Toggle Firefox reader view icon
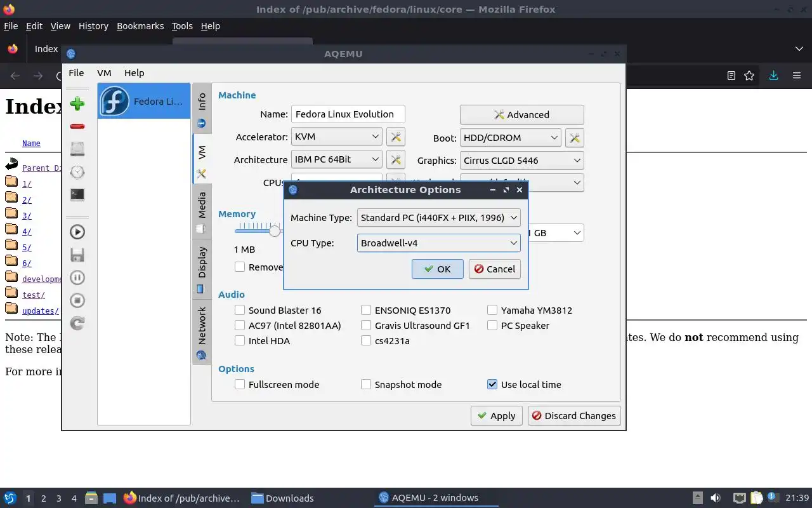This screenshot has width=812, height=508. point(731,76)
